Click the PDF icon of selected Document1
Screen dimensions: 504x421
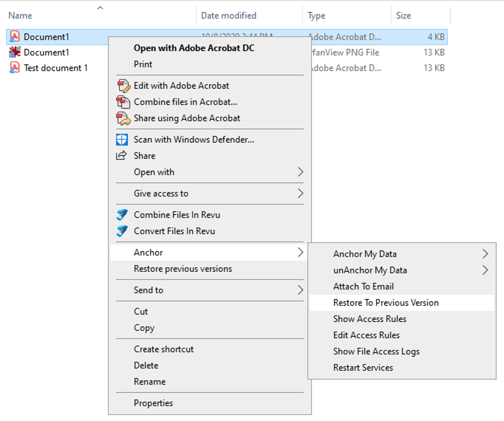pyautogui.click(x=14, y=37)
